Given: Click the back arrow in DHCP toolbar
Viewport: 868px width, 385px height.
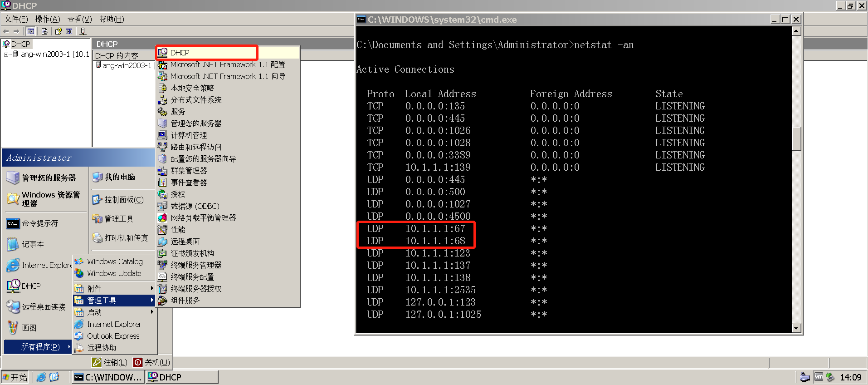Looking at the screenshot, I should click(x=6, y=31).
